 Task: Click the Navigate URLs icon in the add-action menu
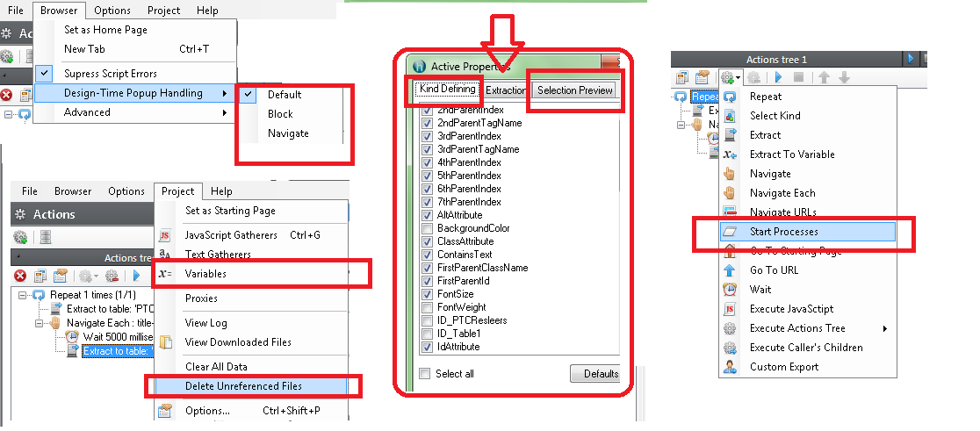[730, 212]
